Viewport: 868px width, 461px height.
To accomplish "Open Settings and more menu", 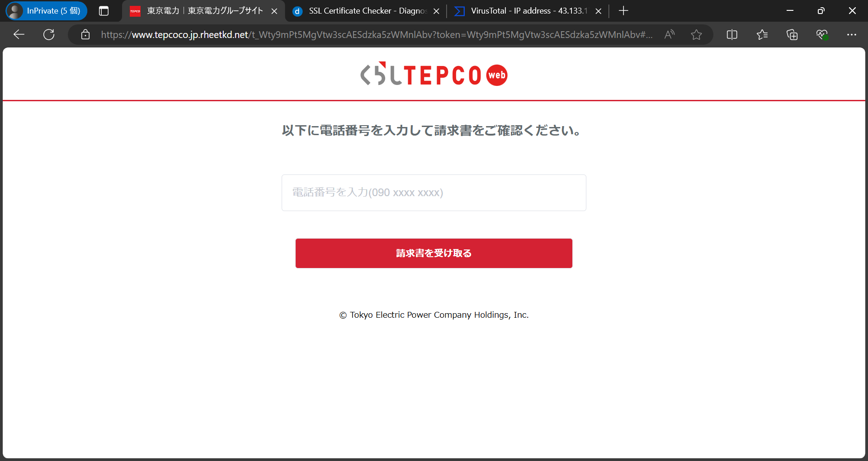I will pos(852,34).
